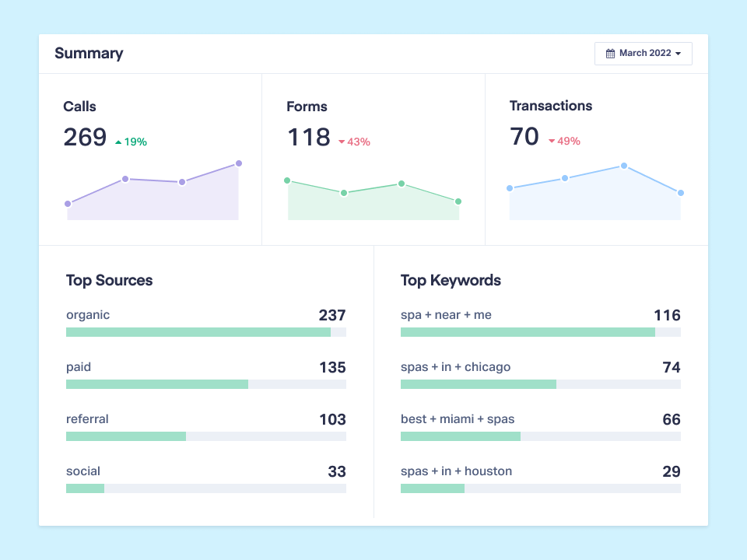
Task: Select the spas + in + houston keyword row
Action: pos(456,471)
